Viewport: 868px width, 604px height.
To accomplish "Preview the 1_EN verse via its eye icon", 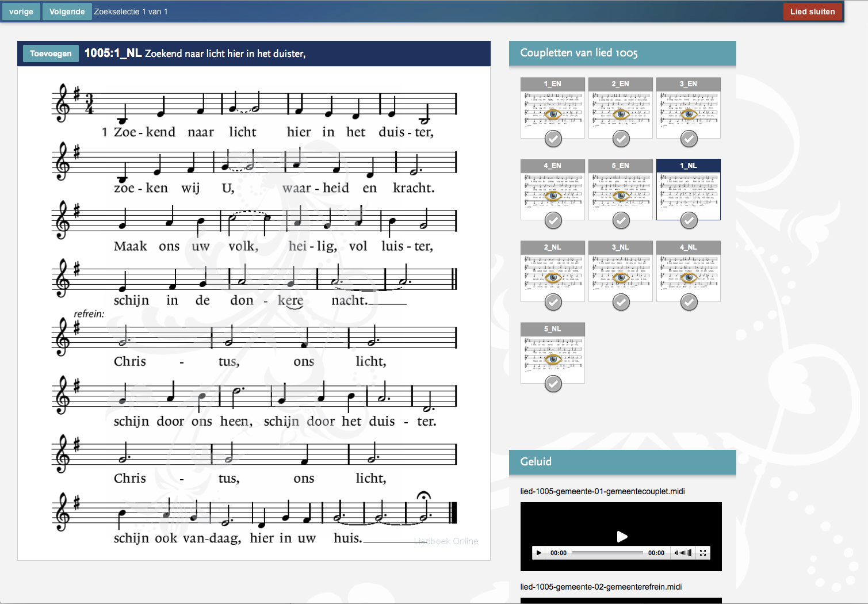I will tap(553, 114).
